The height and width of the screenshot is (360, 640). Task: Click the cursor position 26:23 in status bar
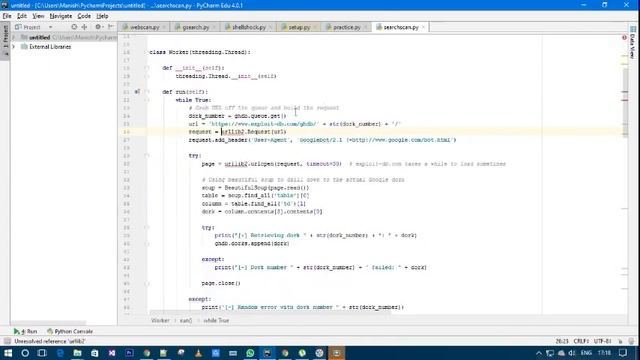pos(562,341)
